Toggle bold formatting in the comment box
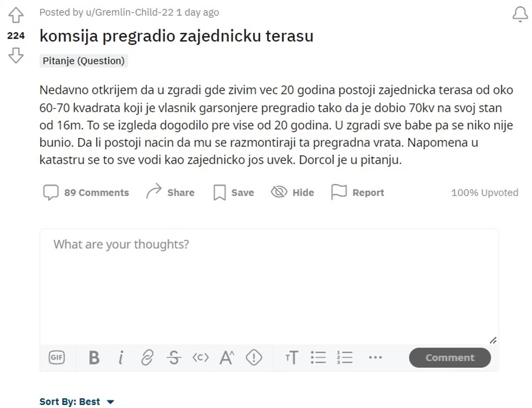The width and height of the screenshot is (532, 408). (95, 358)
